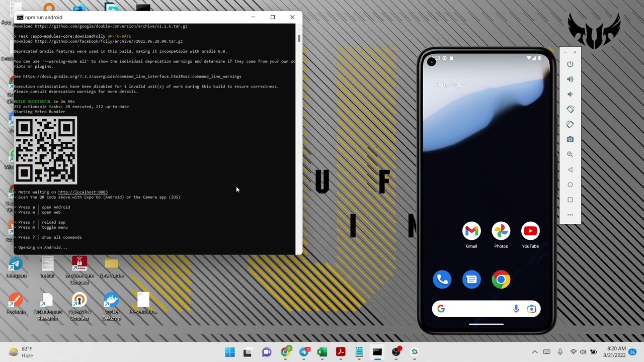
Task: Switch to Chrome from the taskbar
Action: [x=285, y=352]
